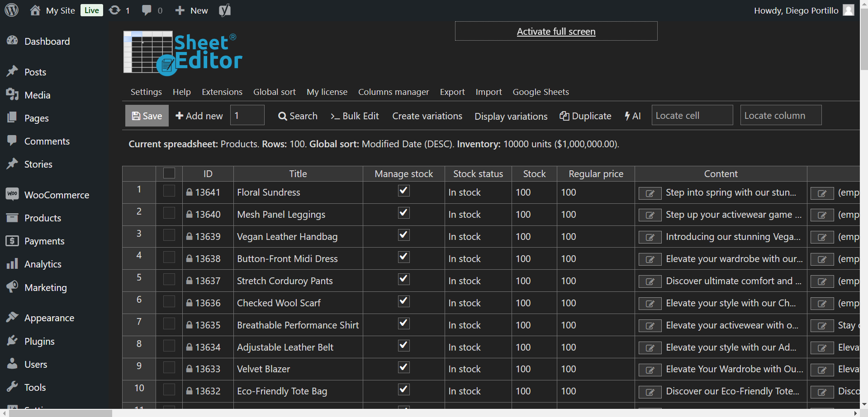Toggle select-all checkbox in header row
Viewport: 868px width, 417px height.
click(x=169, y=173)
